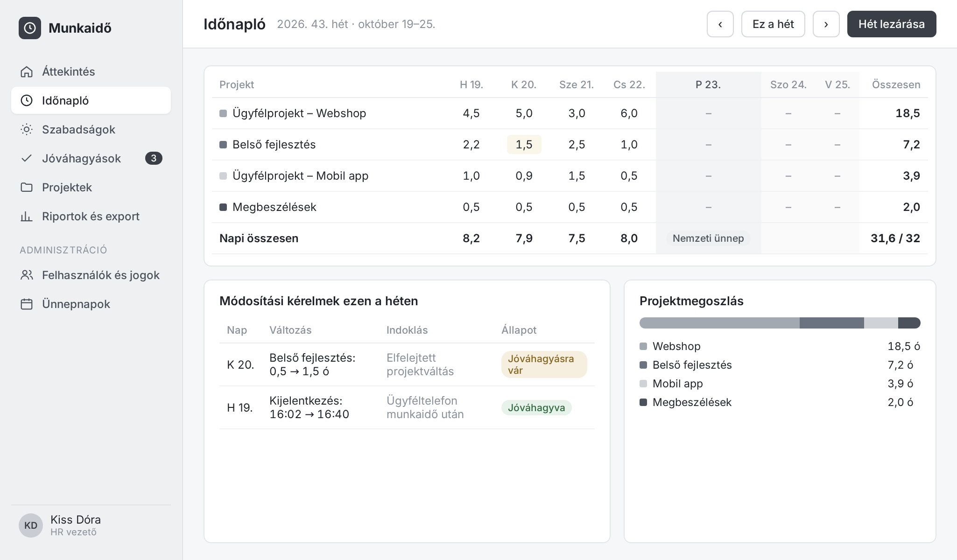
Task: Click the Projektek folder icon
Action: pos(27,187)
